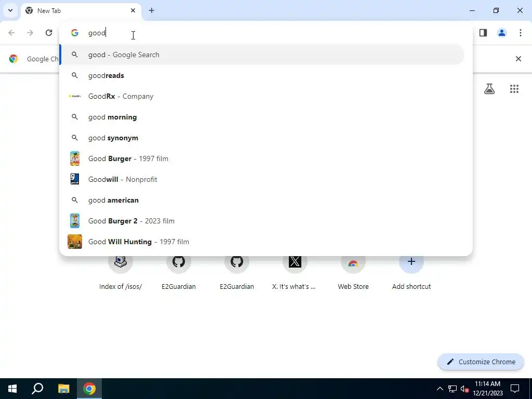Open Chrome Labs flask icon
This screenshot has width=532, height=399.
point(489,89)
